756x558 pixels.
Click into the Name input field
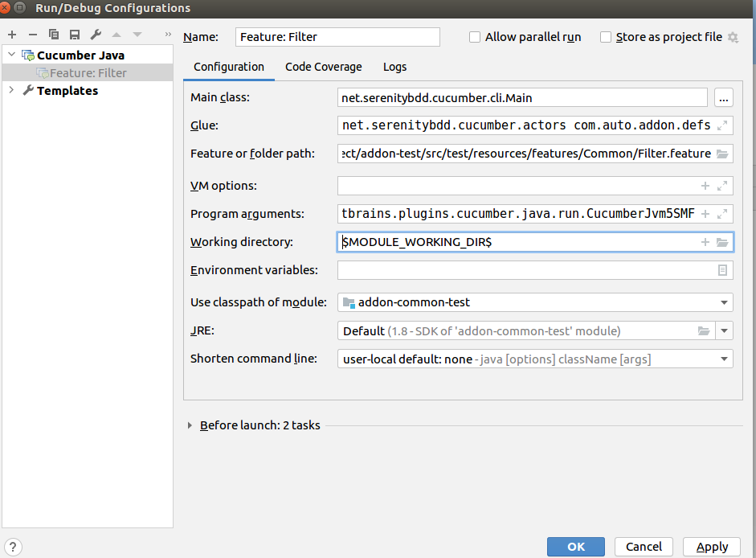[337, 37]
